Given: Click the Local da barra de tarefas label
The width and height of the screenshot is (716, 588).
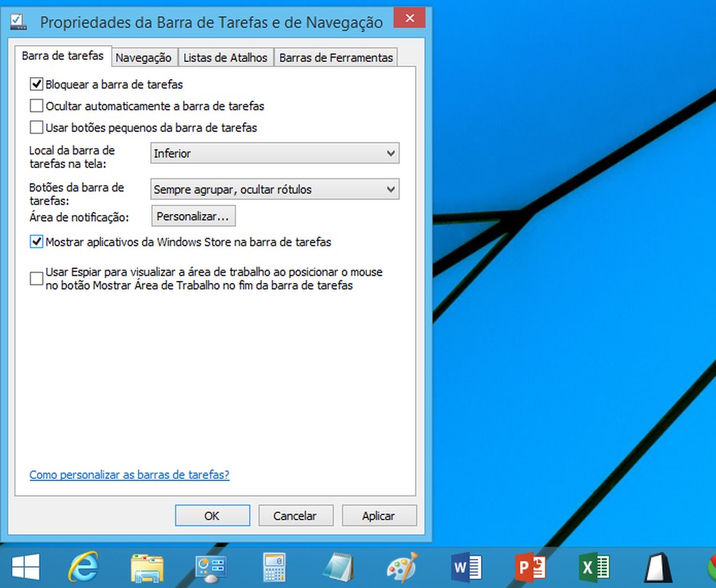Looking at the screenshot, I should [x=72, y=156].
